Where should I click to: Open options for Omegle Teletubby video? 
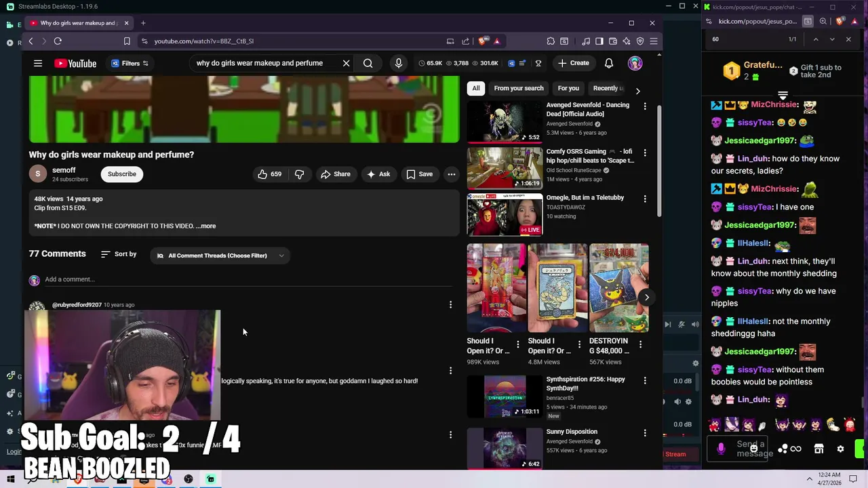coord(645,199)
